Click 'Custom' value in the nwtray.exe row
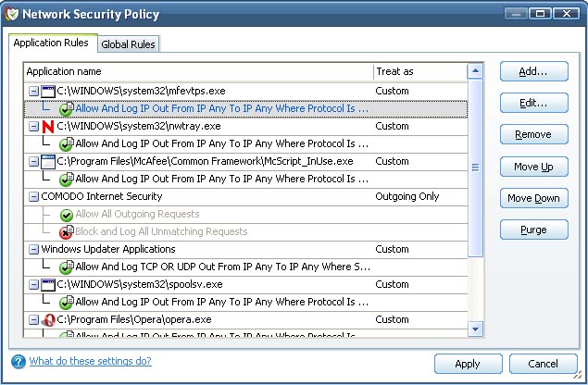588x385 pixels. tap(393, 127)
